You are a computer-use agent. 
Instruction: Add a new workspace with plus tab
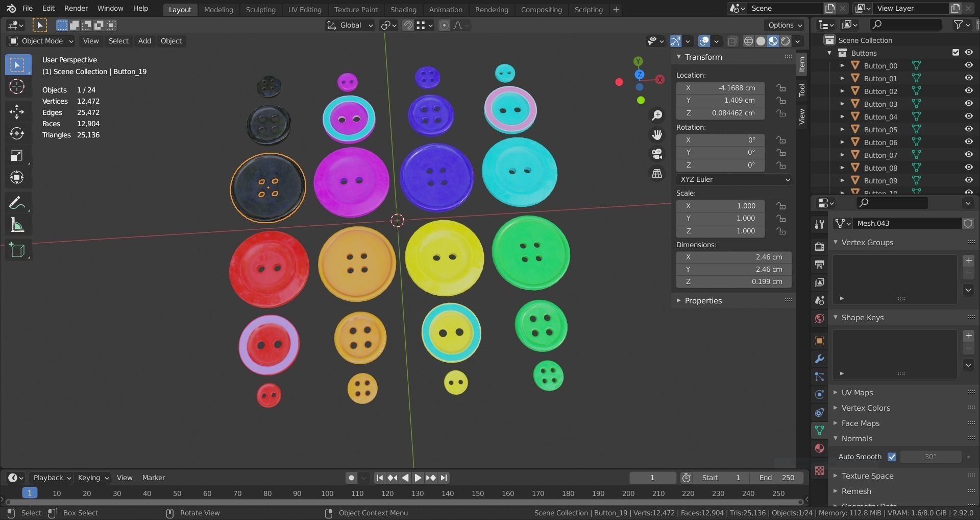point(616,9)
